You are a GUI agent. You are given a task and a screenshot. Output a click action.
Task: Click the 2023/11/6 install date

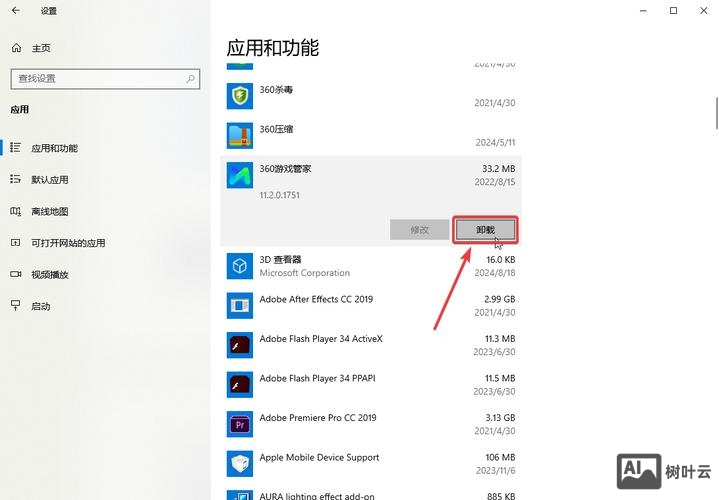coord(496,471)
